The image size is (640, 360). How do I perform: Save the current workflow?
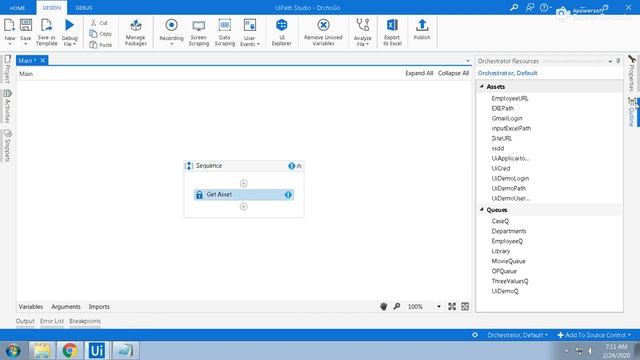point(26,31)
